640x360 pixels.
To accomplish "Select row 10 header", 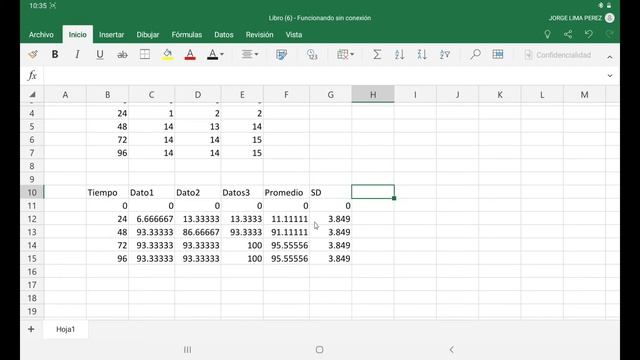I will (x=32, y=192).
